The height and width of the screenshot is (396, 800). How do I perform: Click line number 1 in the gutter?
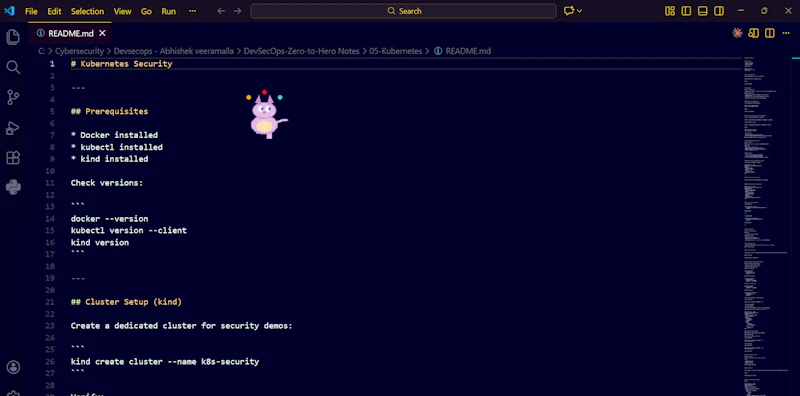(52, 64)
